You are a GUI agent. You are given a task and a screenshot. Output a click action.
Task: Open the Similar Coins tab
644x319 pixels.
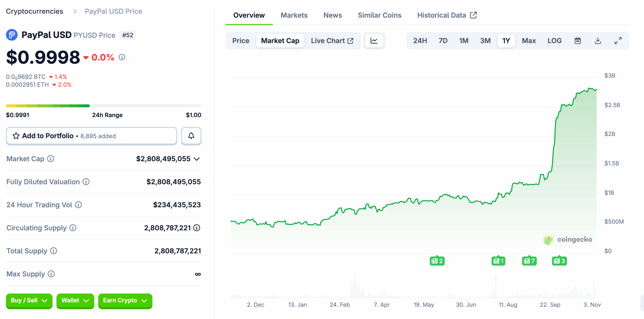point(379,15)
